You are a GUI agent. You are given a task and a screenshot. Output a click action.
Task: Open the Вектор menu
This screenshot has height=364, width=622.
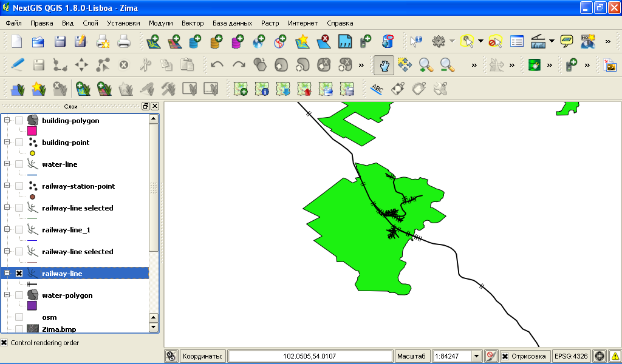coord(193,23)
